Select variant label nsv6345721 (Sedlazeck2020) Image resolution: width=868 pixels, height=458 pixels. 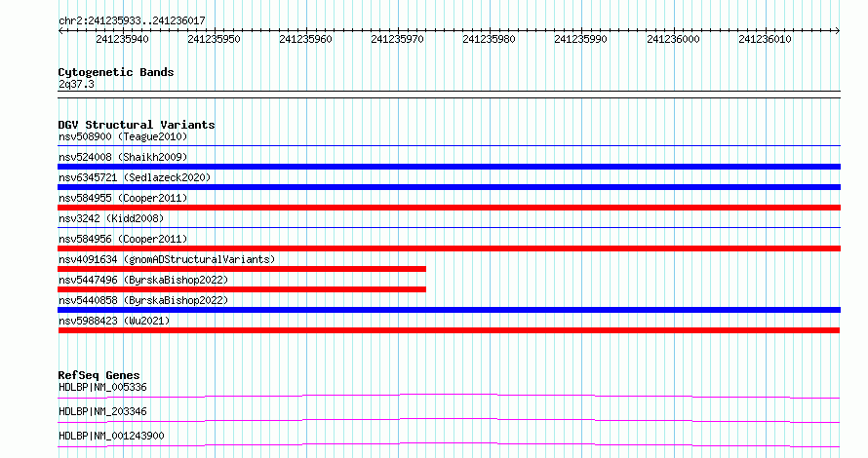(x=135, y=177)
